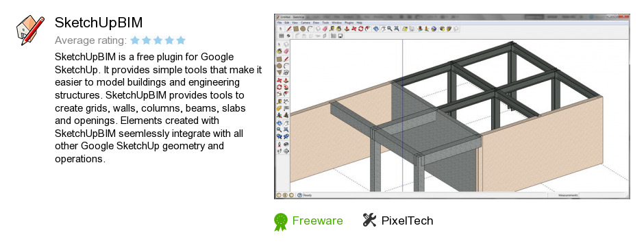Click the Freeware license link
This screenshot has height=252, width=644.
tap(317, 220)
